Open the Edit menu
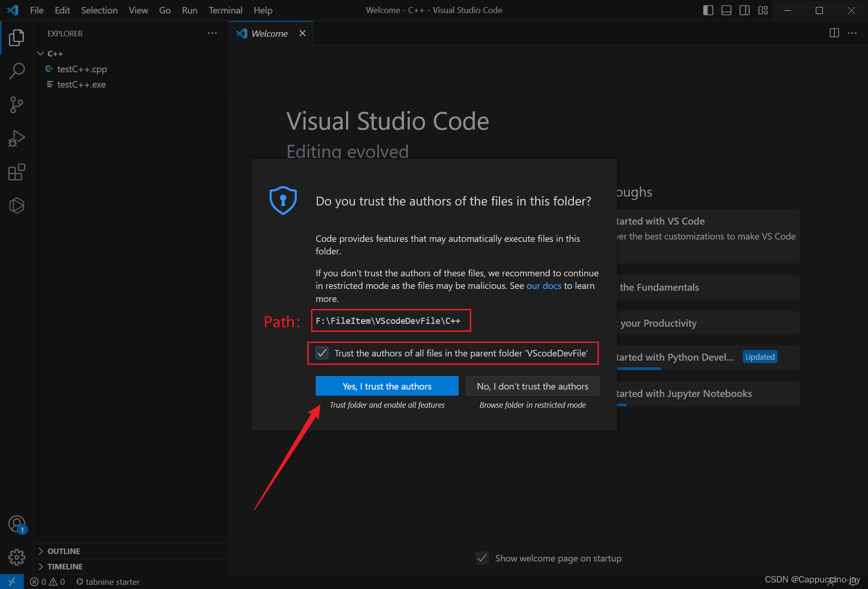The image size is (868, 589). coord(62,10)
